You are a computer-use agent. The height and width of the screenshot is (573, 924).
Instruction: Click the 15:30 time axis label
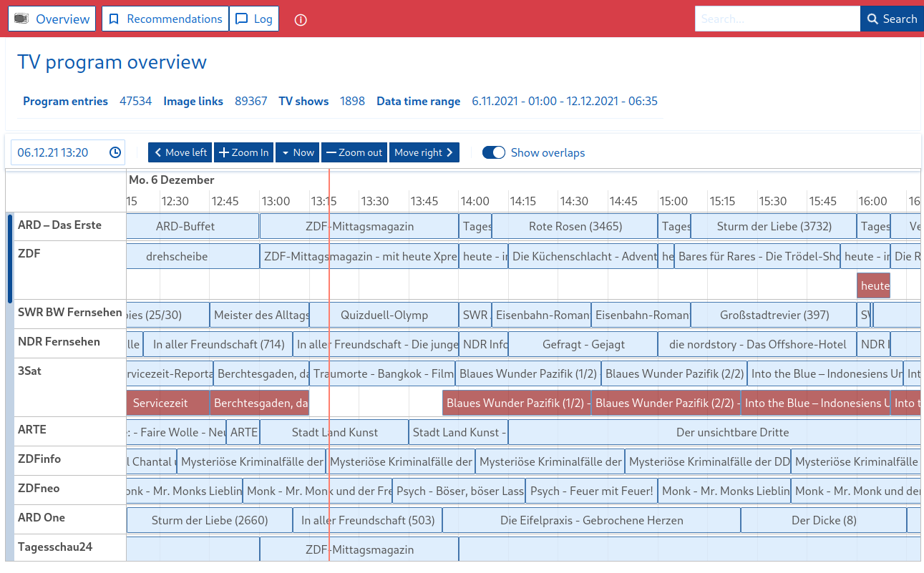click(773, 201)
